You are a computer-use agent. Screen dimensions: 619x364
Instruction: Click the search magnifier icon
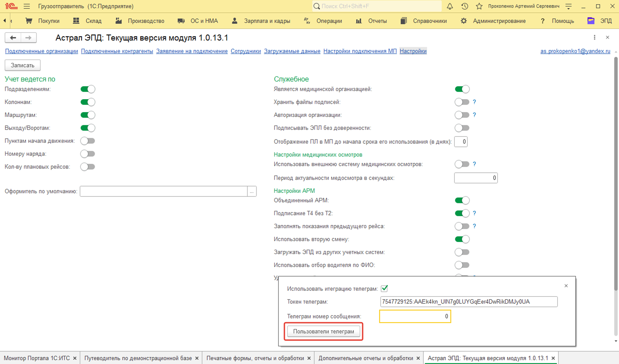pos(317,6)
